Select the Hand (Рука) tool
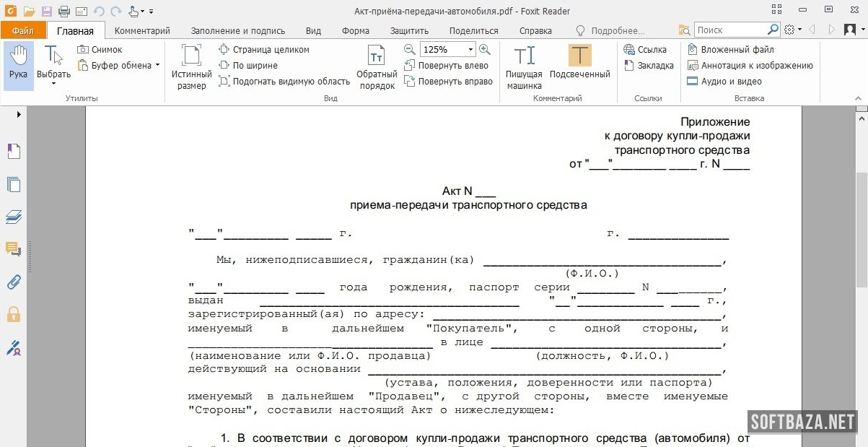 [18, 64]
